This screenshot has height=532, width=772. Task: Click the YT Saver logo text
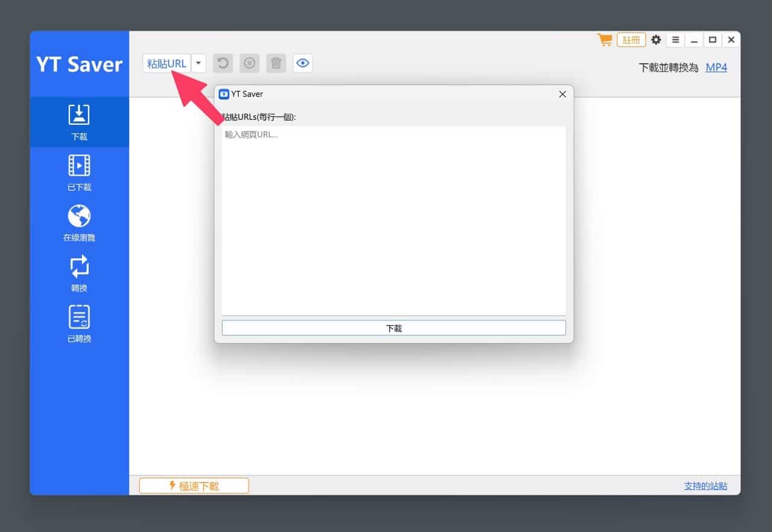[79, 65]
